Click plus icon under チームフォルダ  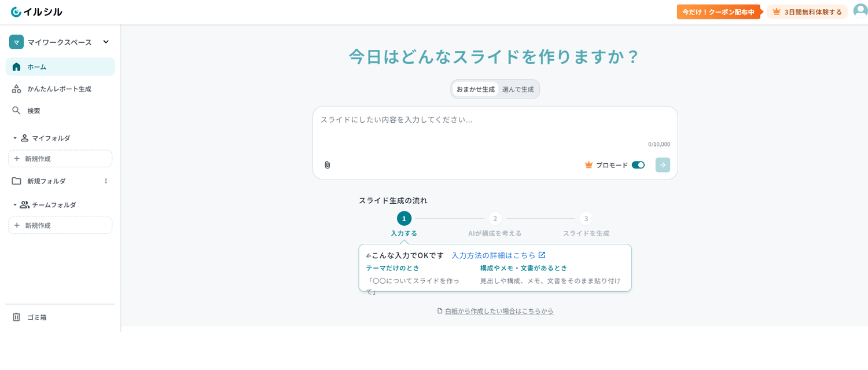point(17,225)
